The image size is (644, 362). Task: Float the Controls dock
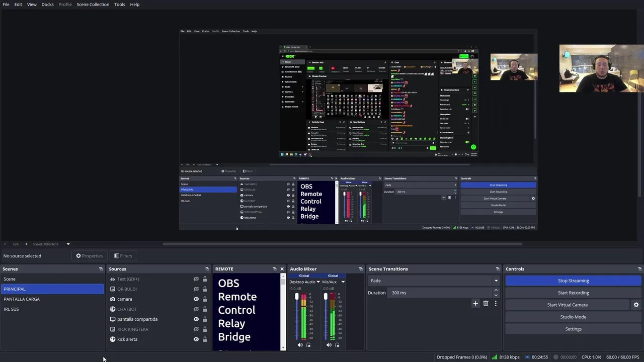tap(639, 269)
